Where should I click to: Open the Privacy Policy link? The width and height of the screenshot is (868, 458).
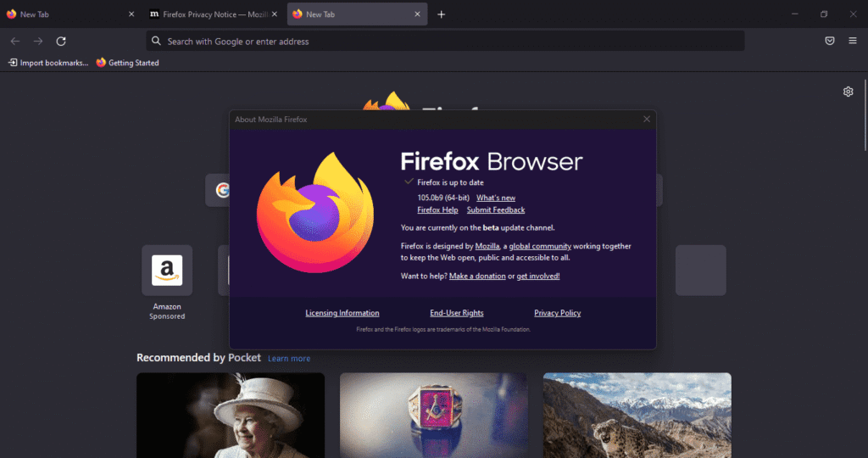pos(558,313)
